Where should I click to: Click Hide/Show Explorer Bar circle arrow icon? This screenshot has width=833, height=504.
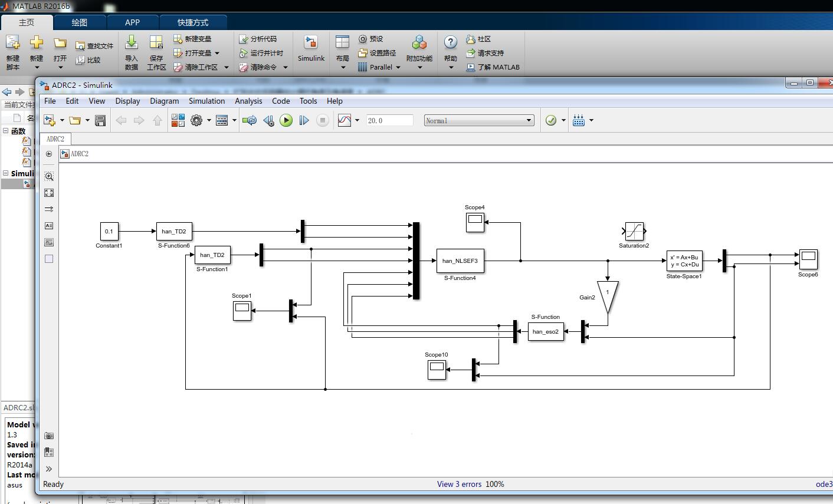[49, 154]
